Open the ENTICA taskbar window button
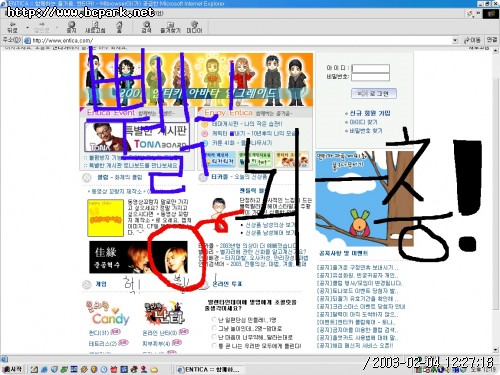The width and height of the screenshot is (500, 375). click(x=210, y=370)
